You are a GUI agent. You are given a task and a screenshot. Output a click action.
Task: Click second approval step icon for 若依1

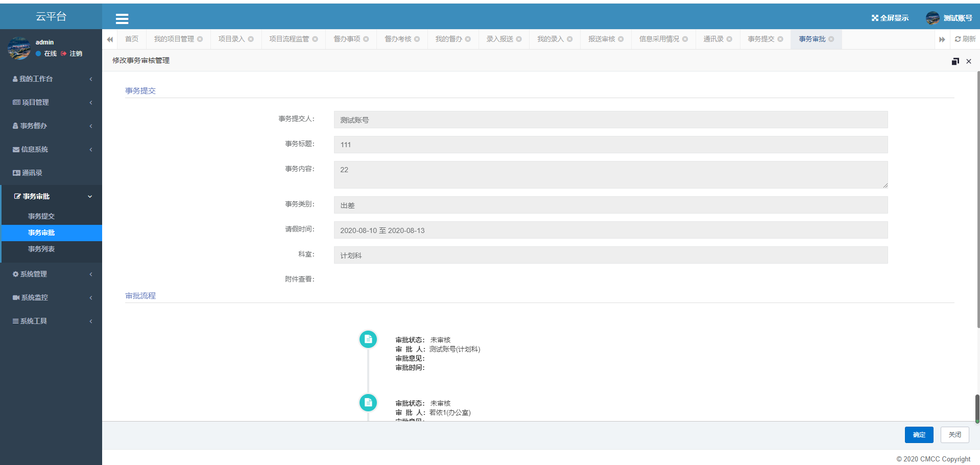coord(368,403)
